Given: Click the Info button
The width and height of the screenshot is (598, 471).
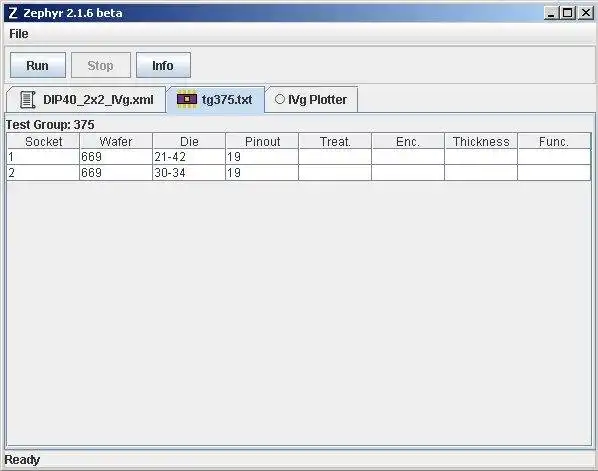Looking at the screenshot, I should [x=163, y=65].
